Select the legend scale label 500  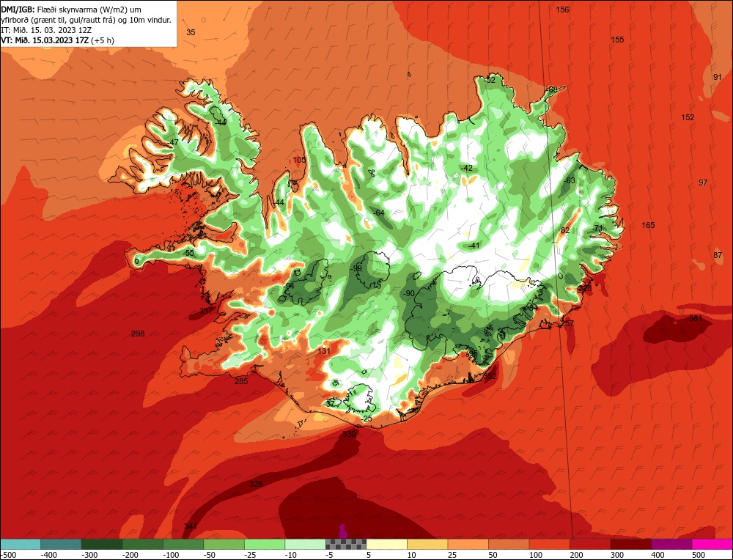[x=699, y=555]
